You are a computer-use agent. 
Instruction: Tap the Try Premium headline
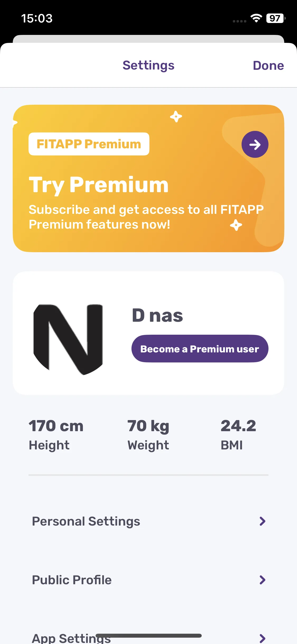[98, 185]
